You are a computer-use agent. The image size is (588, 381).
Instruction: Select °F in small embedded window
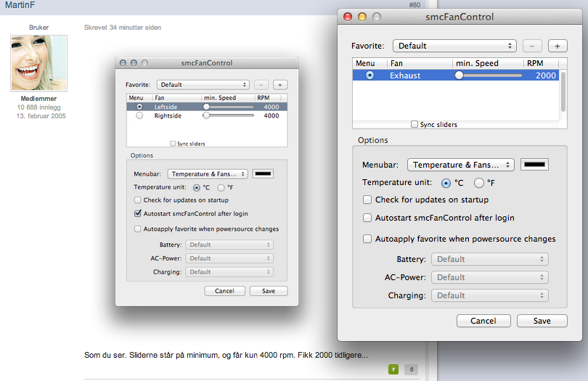pos(221,187)
